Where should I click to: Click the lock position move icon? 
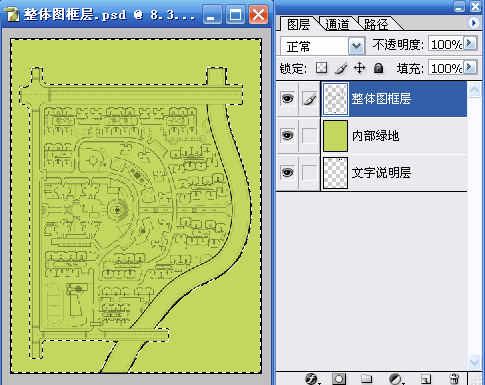pos(359,68)
